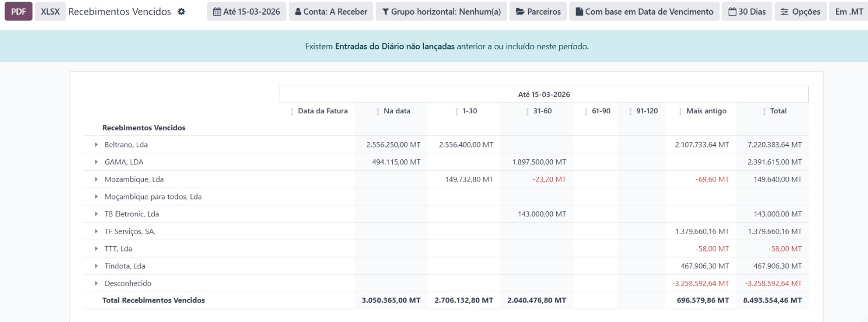Expand the GAMA, LDA row arrow
The width and height of the screenshot is (868, 322).
pyautogui.click(x=96, y=162)
